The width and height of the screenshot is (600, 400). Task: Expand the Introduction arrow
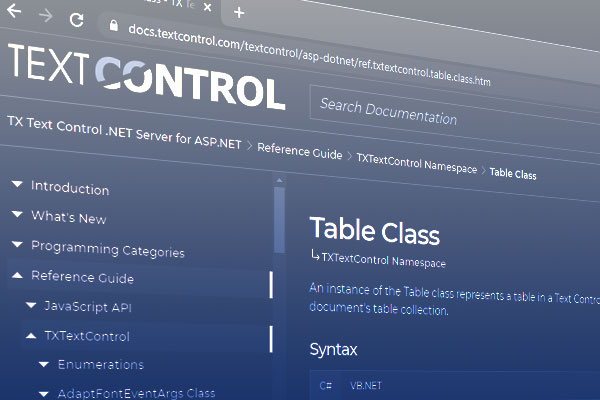[17, 184]
